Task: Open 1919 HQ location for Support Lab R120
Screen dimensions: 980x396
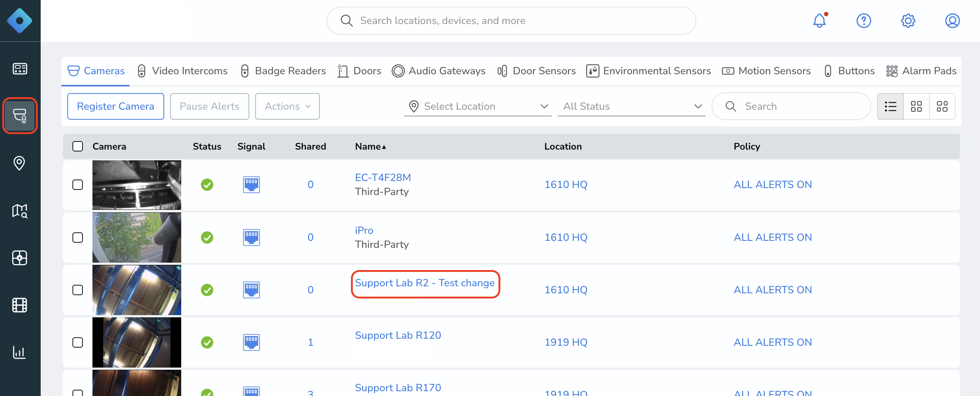Action: (566, 342)
